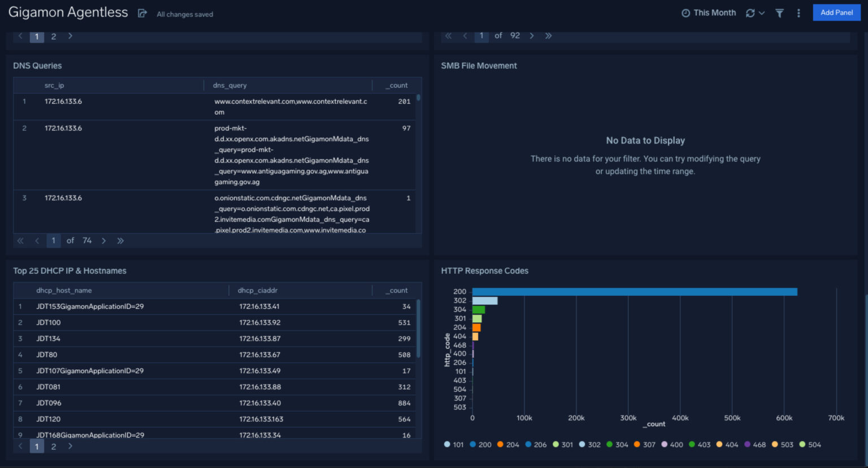
Task: Click previous page arrow in DNS Queries pagination
Action: (x=37, y=240)
